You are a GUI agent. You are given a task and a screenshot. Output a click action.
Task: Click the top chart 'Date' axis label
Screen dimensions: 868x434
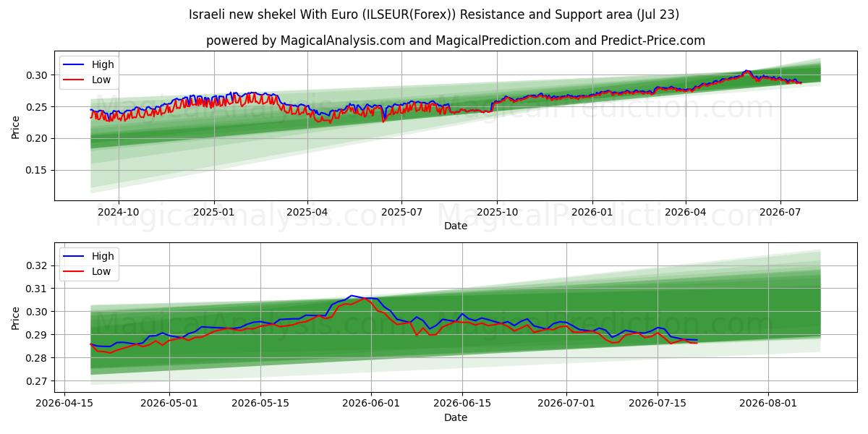pos(456,226)
